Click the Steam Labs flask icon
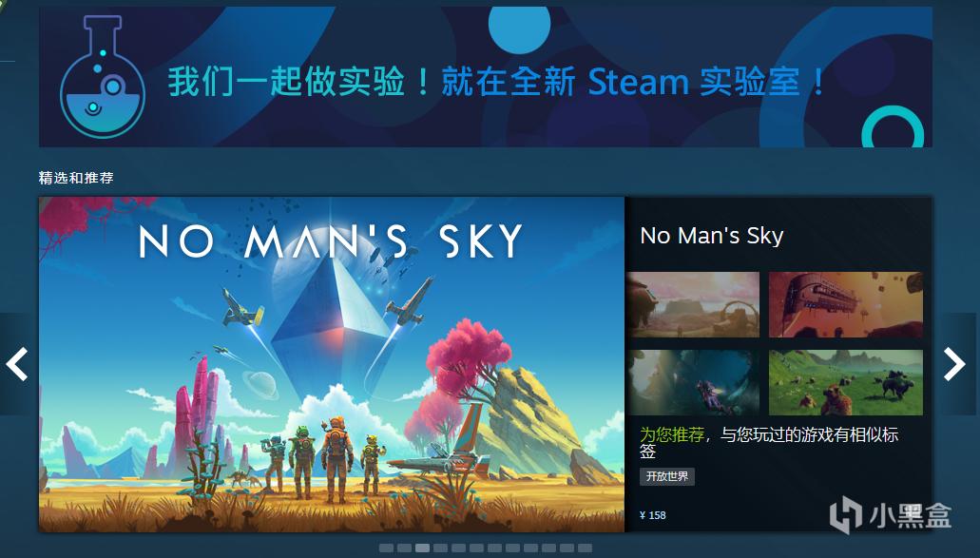 point(103,77)
